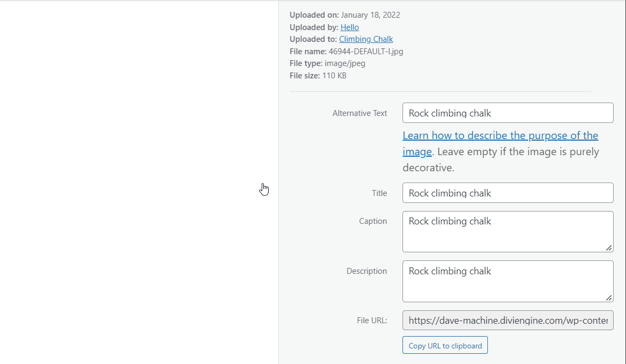
Task: Click the 'Alternative Text' field label
Action: (359, 113)
